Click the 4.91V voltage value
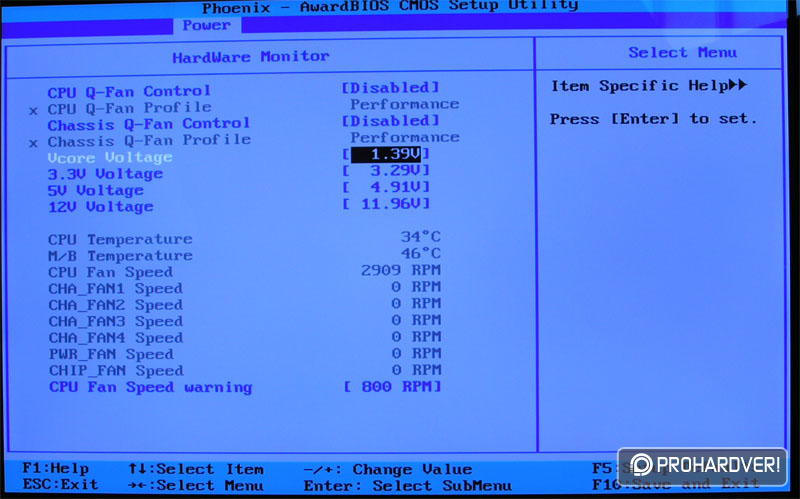The width and height of the screenshot is (800, 499). 386,187
